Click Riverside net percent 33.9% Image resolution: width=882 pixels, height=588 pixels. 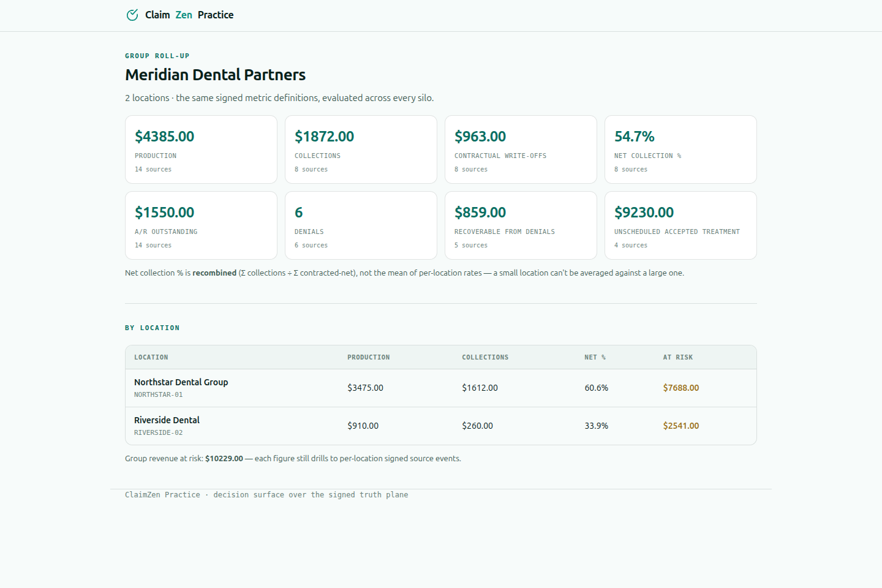click(x=596, y=426)
